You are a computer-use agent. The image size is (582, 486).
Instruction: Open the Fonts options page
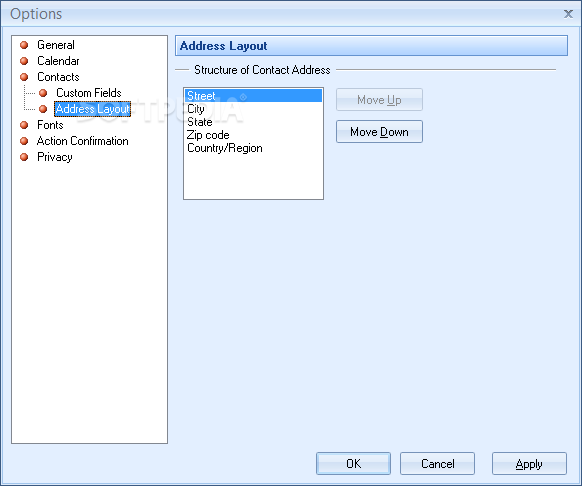[x=50, y=125]
